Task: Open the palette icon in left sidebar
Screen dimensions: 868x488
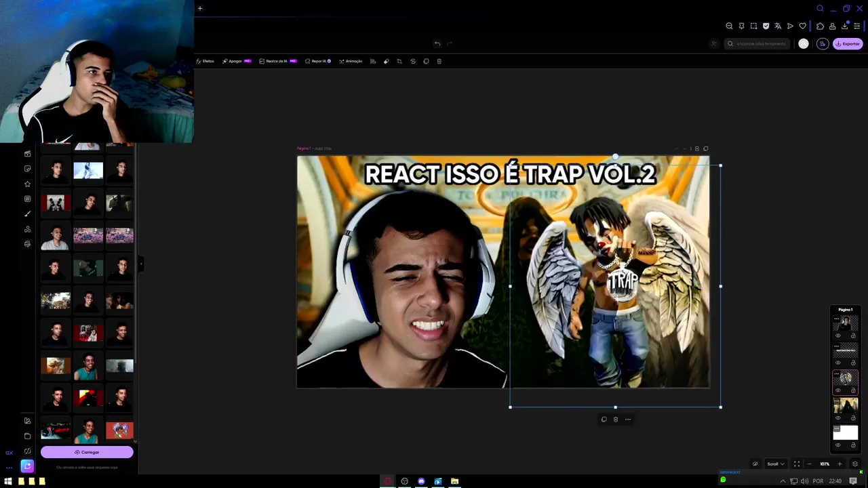Action: tap(27, 244)
